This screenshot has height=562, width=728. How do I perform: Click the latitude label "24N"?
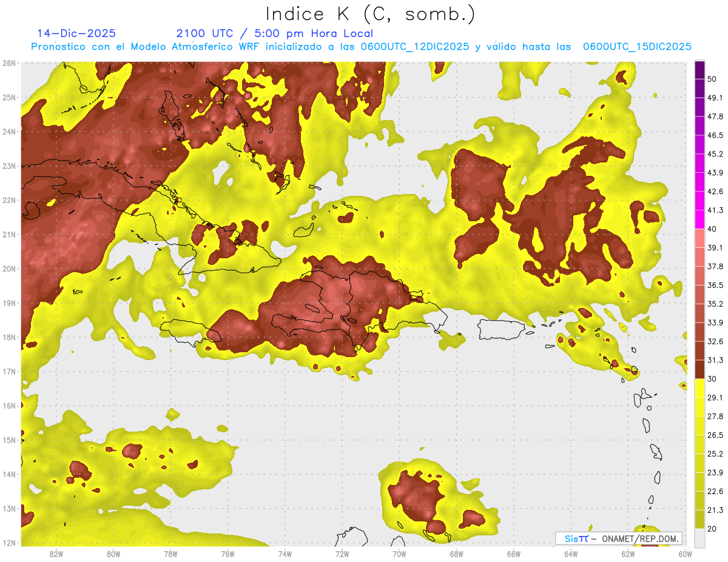click(x=9, y=132)
